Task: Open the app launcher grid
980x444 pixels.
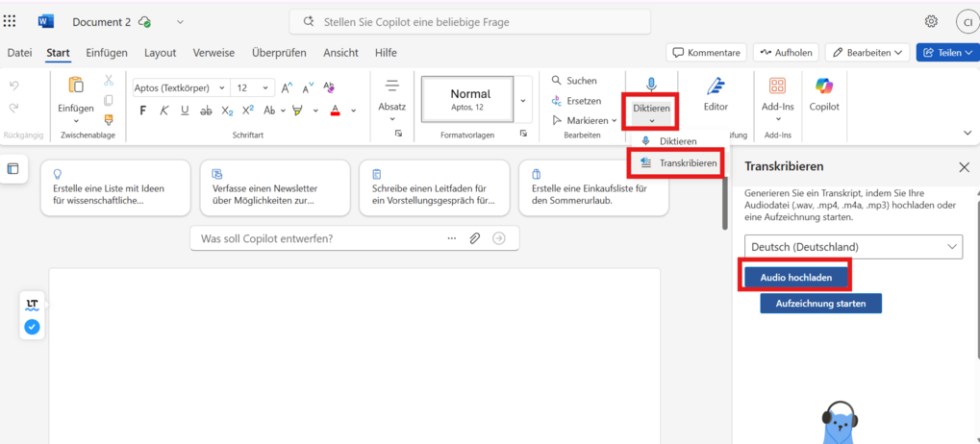Action: click(x=10, y=21)
